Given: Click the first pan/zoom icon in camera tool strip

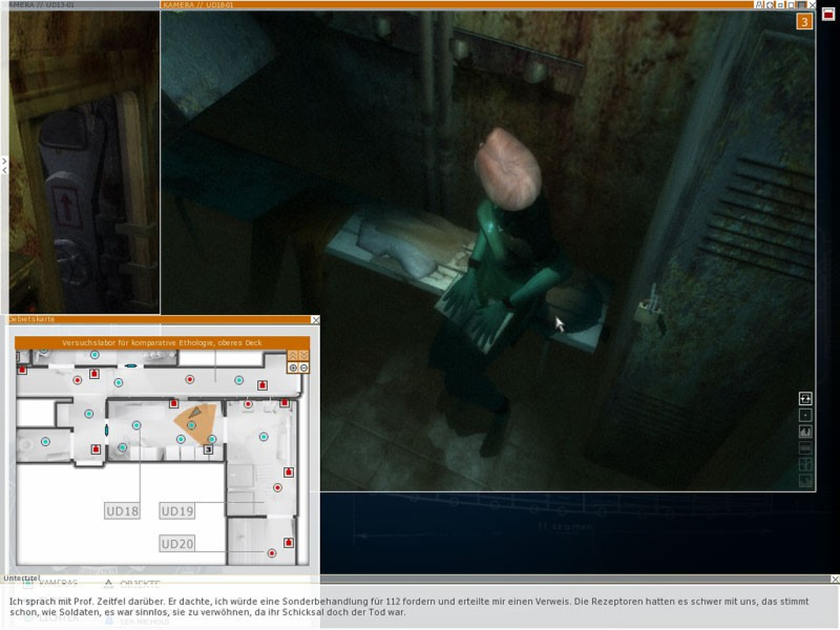Looking at the screenshot, I should click(x=805, y=398).
